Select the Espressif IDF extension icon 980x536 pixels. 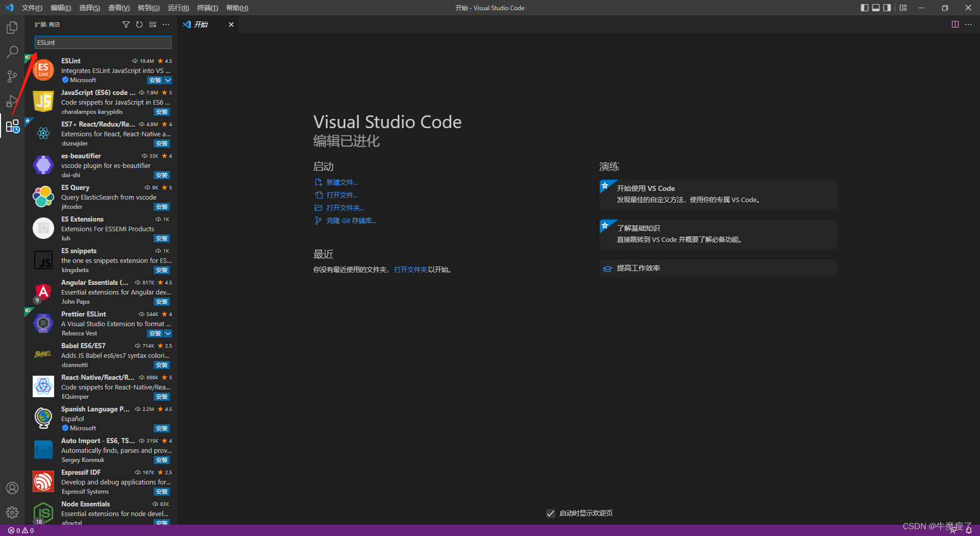click(43, 481)
